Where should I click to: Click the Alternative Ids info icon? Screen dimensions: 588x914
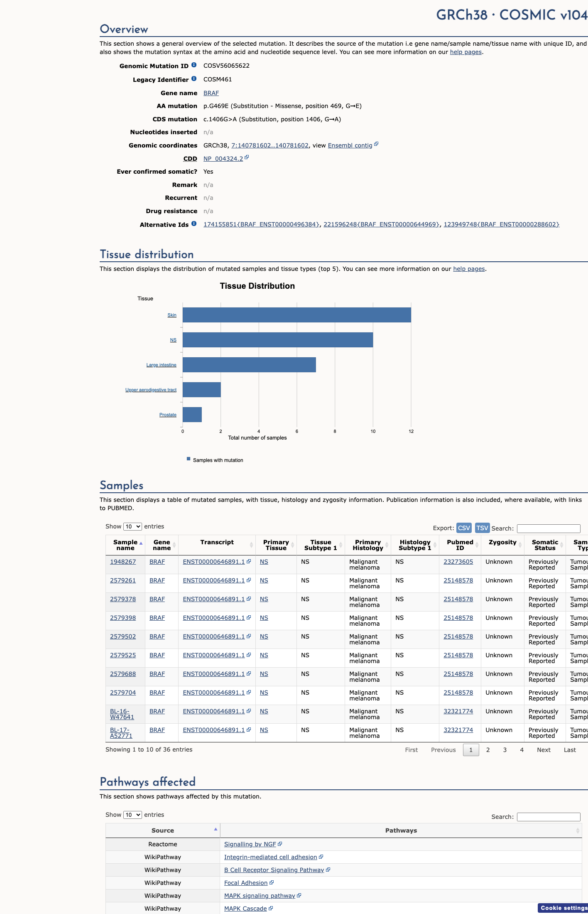(x=194, y=224)
